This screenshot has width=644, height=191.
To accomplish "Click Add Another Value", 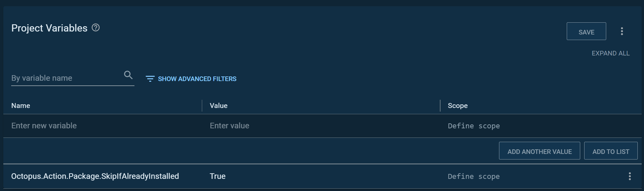I will point(539,151).
